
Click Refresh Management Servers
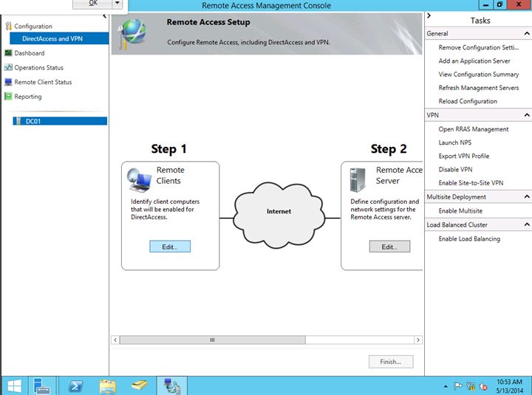click(x=478, y=88)
